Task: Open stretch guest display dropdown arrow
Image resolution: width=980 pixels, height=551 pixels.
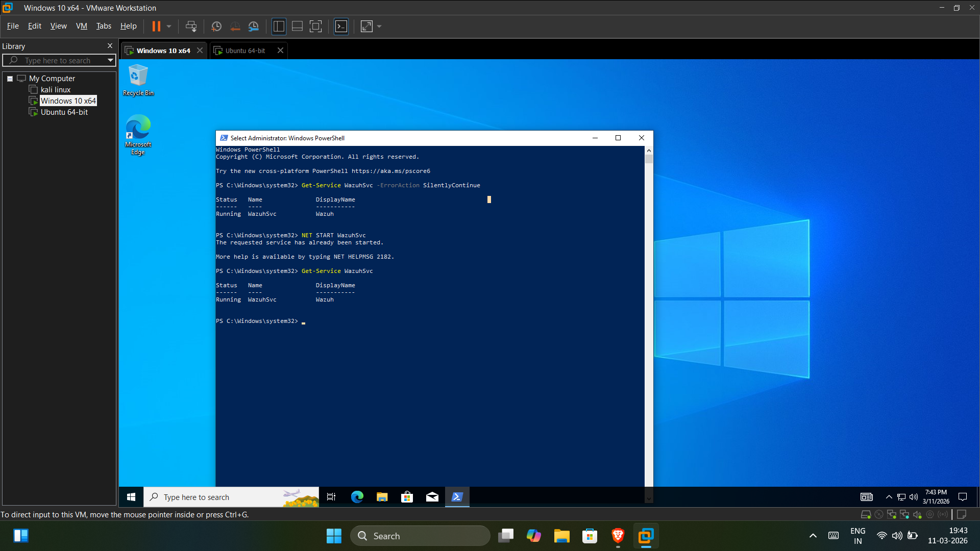Action: (379, 26)
